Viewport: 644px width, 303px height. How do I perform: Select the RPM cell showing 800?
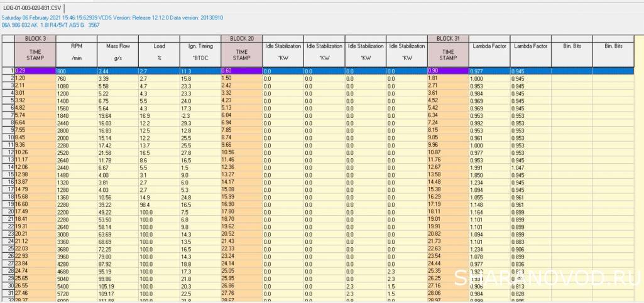(75, 71)
